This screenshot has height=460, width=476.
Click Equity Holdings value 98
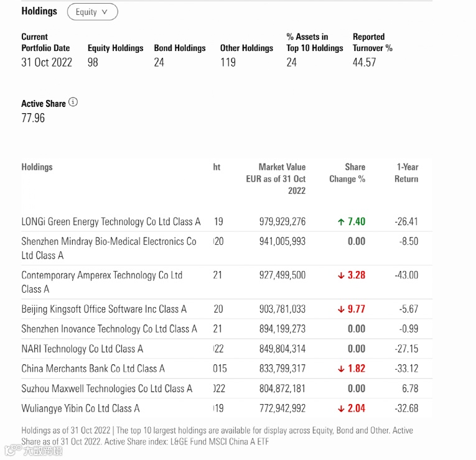93,62
